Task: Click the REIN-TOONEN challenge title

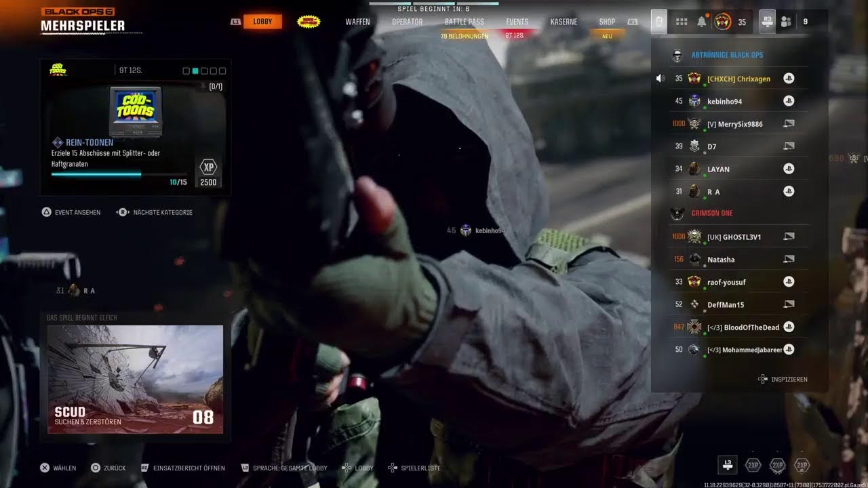Action: click(x=90, y=142)
